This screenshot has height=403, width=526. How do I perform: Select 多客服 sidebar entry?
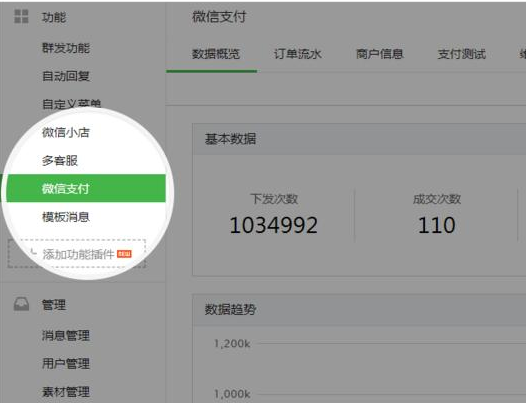(x=60, y=160)
